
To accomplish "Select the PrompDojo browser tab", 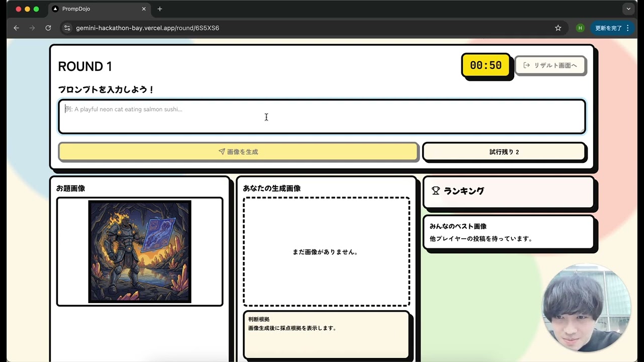I will pyautogui.click(x=100, y=9).
